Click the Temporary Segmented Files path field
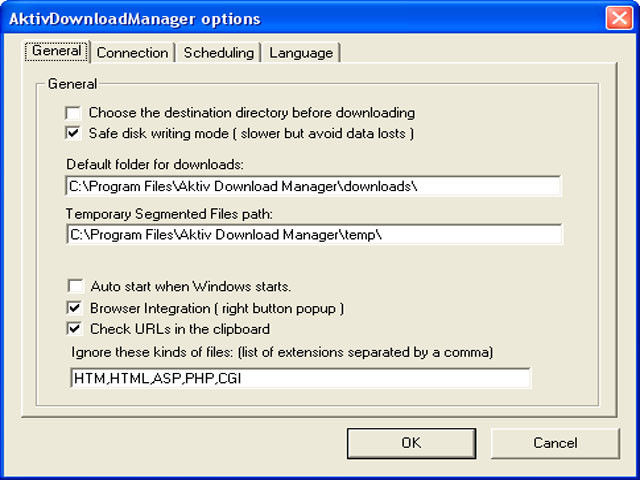Viewport: 640px width, 480px height. point(314,235)
